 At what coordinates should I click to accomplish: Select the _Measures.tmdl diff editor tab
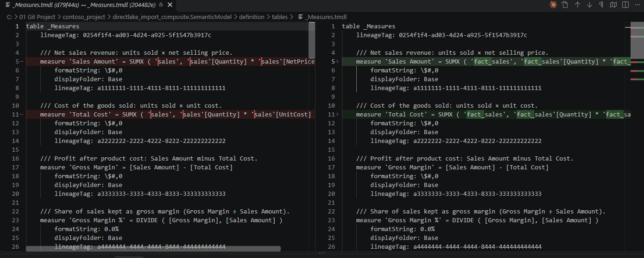click(x=88, y=5)
